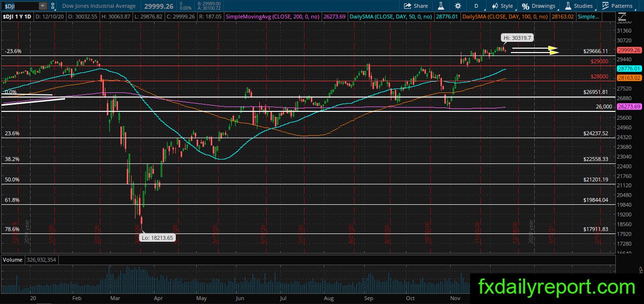Click the 326,932,354 volume value
Viewport: 644px width, 304px height.
click(41, 260)
